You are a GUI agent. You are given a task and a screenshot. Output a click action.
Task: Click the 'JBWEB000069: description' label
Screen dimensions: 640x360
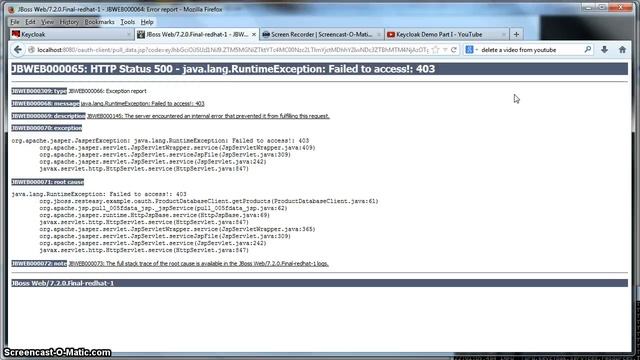(49, 116)
